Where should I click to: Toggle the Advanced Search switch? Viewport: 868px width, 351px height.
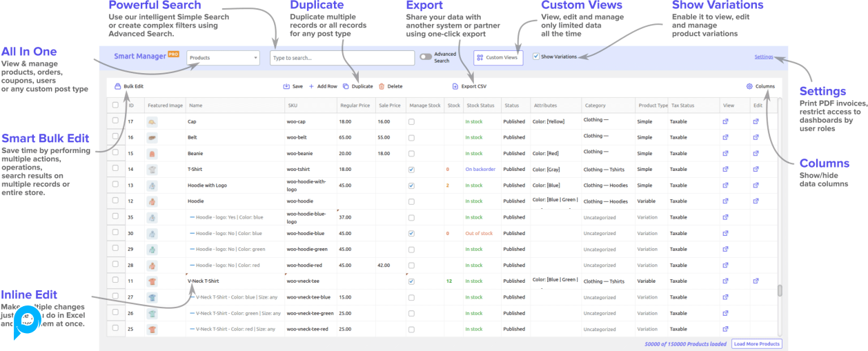pyautogui.click(x=426, y=57)
